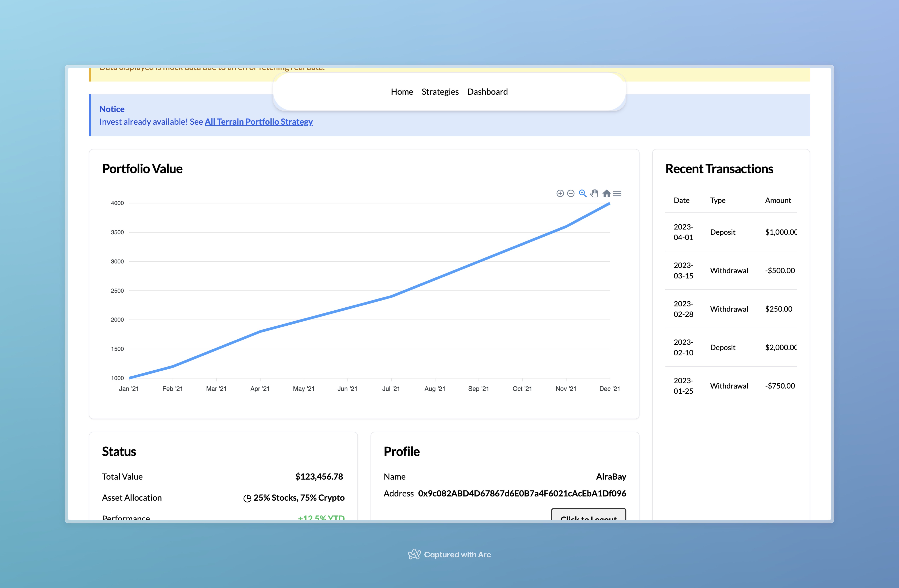Click the Amount column header

click(777, 200)
